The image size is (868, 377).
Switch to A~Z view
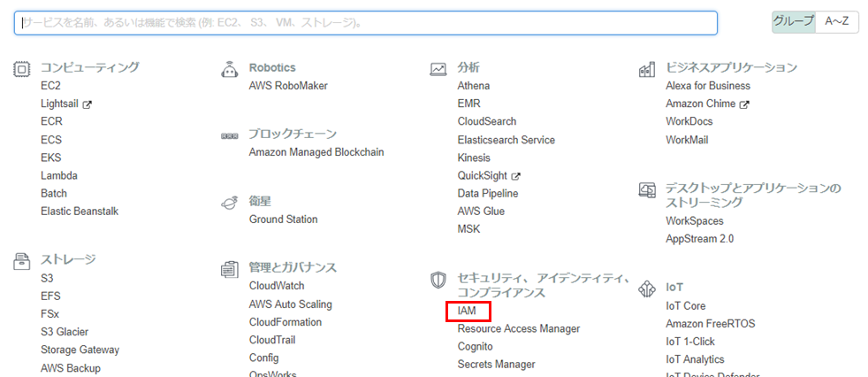(x=836, y=21)
